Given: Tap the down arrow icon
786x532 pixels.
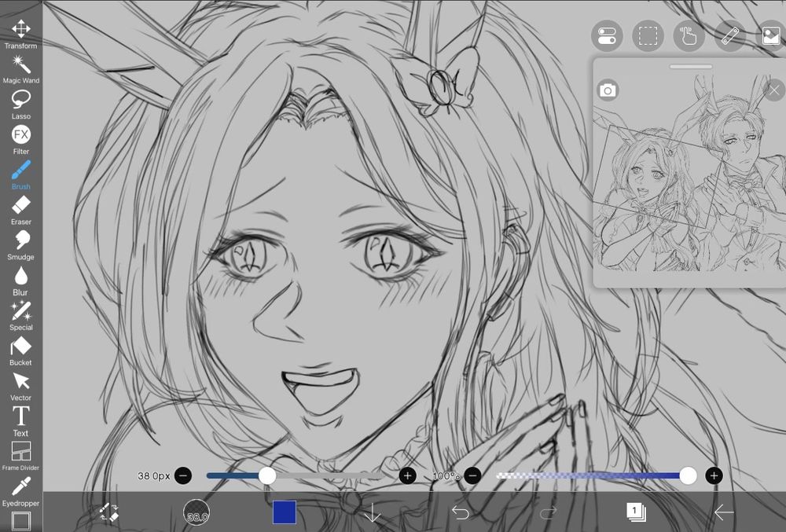Looking at the screenshot, I should (x=372, y=513).
